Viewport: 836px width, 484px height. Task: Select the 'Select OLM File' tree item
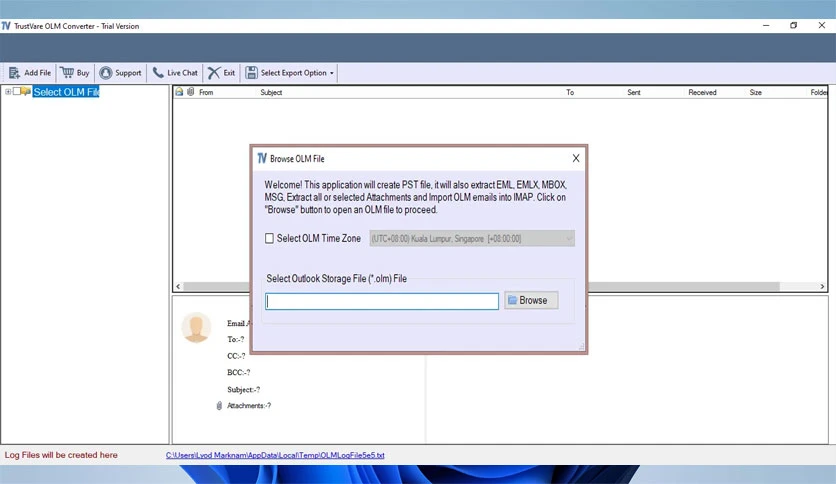click(66, 92)
